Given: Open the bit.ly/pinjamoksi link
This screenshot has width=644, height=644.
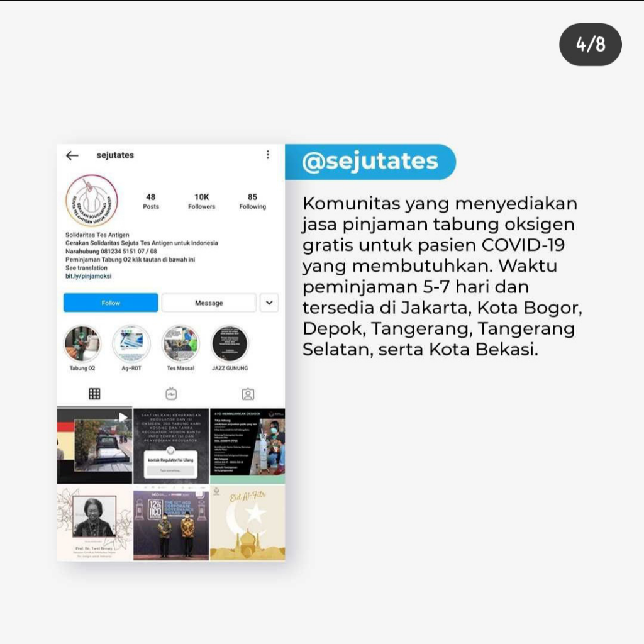Looking at the screenshot, I should [x=88, y=276].
